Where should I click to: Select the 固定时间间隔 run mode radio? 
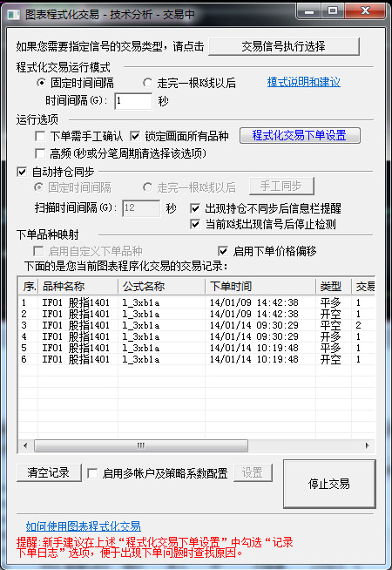coord(42,83)
